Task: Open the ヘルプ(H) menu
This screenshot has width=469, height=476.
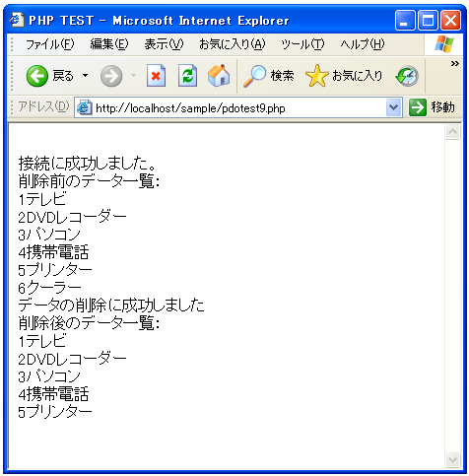Action: coord(363,44)
